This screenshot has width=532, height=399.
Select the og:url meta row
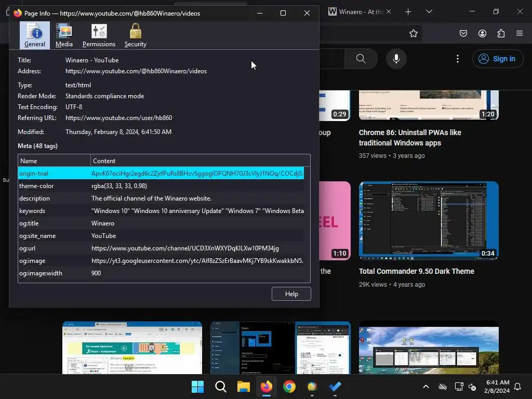pyautogui.click(x=161, y=248)
